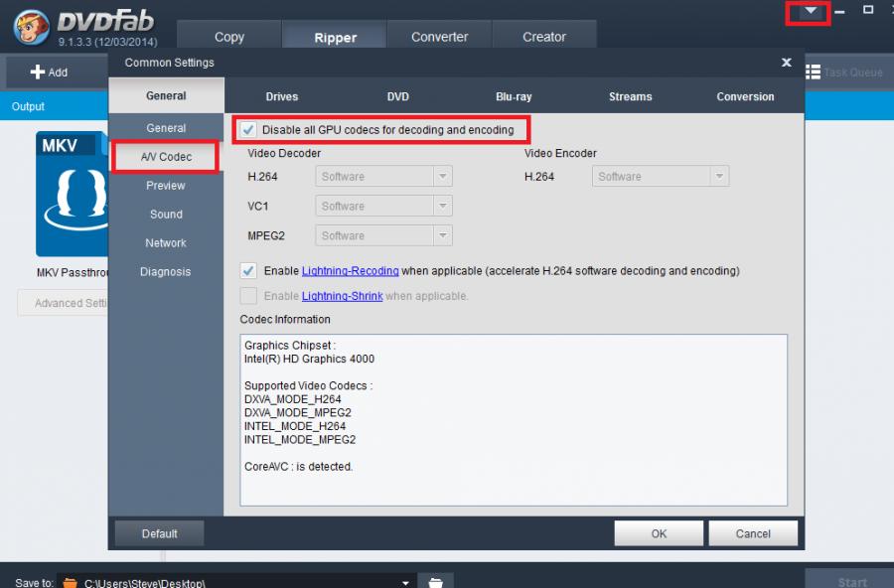
Task: Confirm settings with the OK button
Action: (659, 533)
